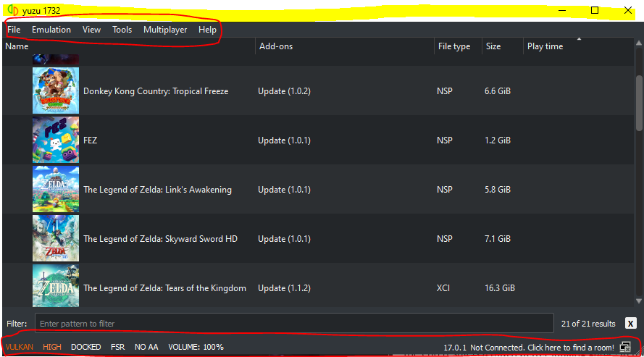Select The Legend of Zelda: Link's Awakening title
This screenshot has width=644, height=357.
pos(157,190)
